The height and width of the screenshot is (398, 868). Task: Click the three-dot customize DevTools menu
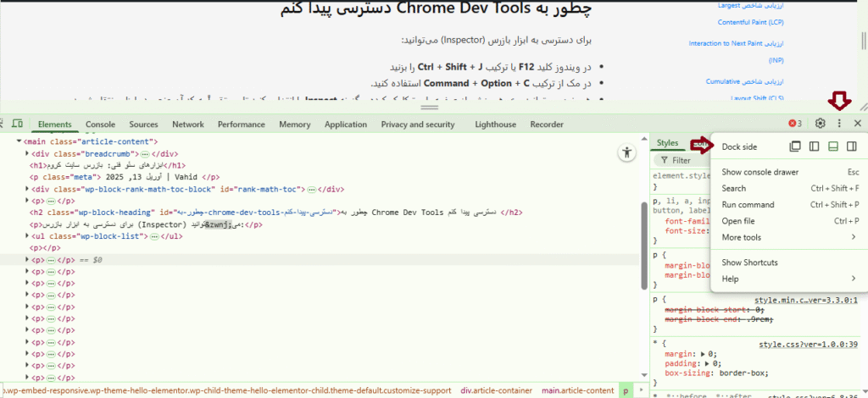pyautogui.click(x=839, y=124)
